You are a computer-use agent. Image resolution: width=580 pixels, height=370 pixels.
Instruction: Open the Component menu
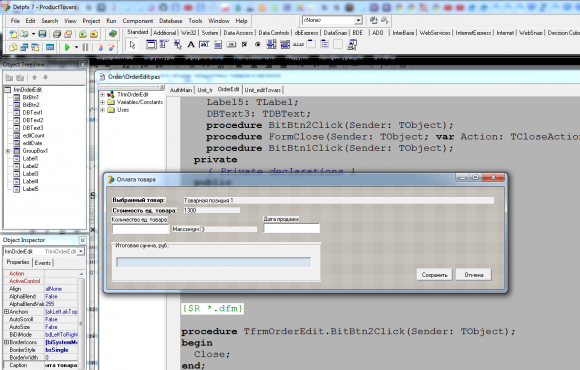(138, 21)
